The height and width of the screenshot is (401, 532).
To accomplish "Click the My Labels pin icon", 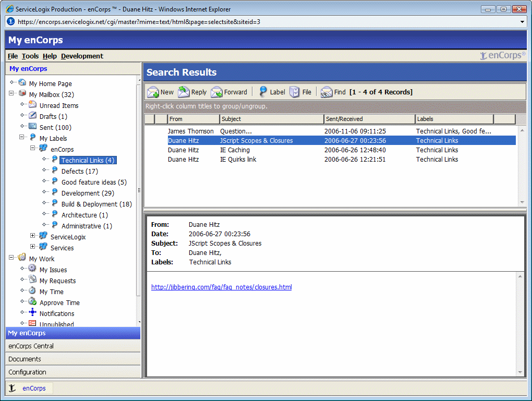I will pyautogui.click(x=32, y=137).
